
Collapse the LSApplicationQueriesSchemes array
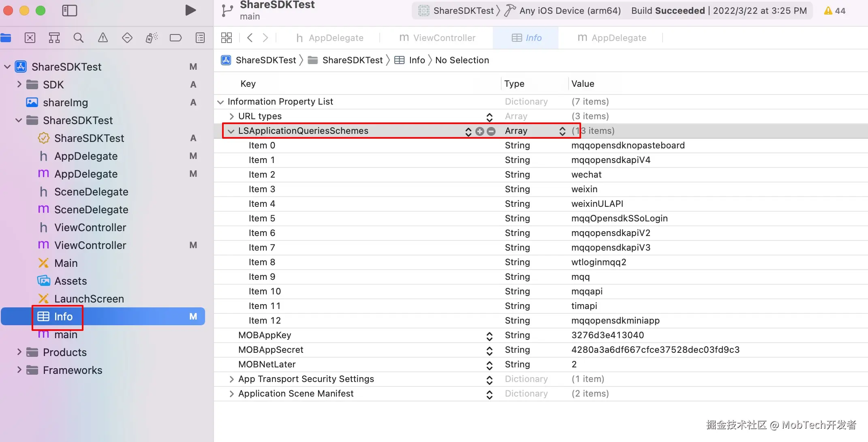[231, 131]
